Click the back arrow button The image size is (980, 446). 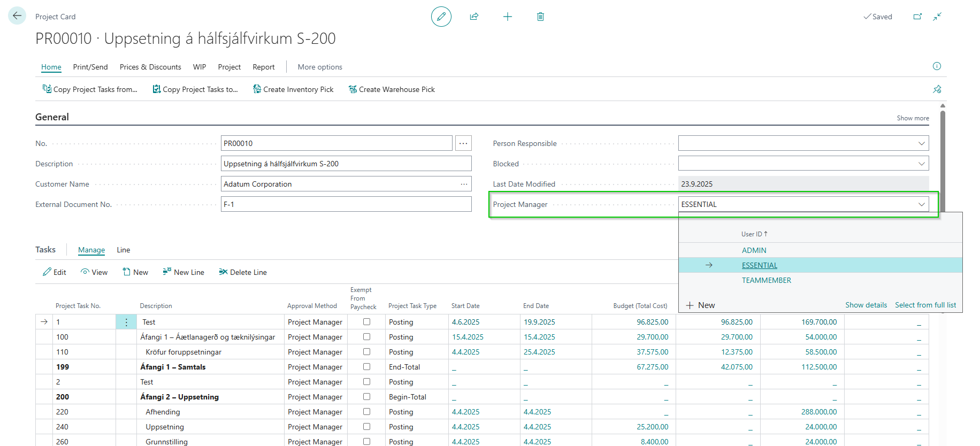[17, 16]
